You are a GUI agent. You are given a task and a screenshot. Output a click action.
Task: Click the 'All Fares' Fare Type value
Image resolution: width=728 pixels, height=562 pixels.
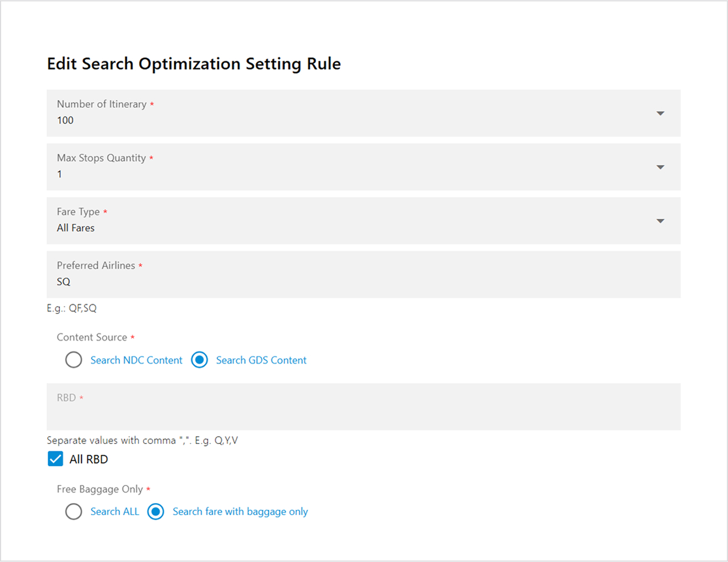(x=75, y=228)
